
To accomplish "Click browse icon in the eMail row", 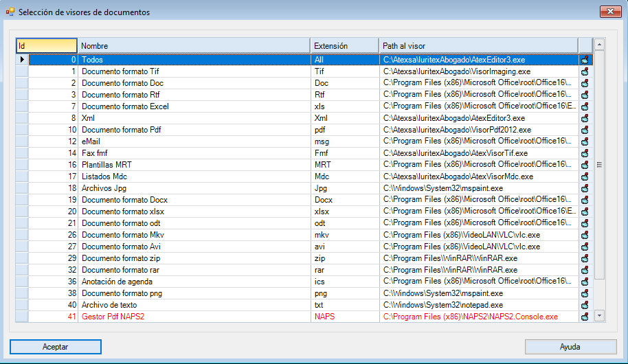I will (x=585, y=141).
